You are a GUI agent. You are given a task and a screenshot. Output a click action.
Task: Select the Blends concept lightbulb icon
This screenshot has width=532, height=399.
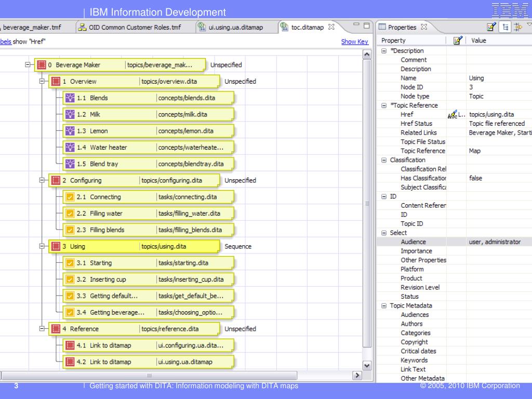tap(70, 98)
